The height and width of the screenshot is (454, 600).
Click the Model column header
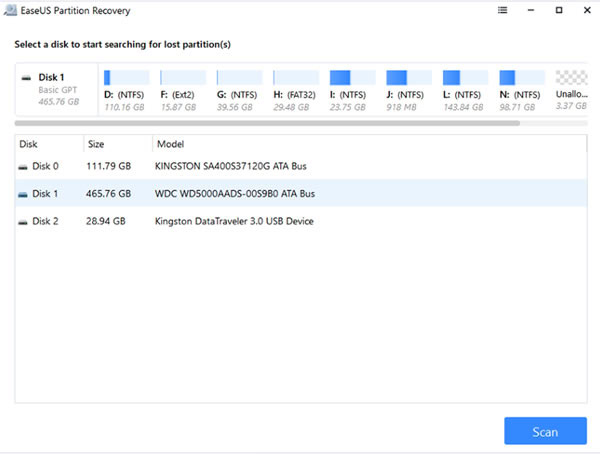(x=171, y=144)
